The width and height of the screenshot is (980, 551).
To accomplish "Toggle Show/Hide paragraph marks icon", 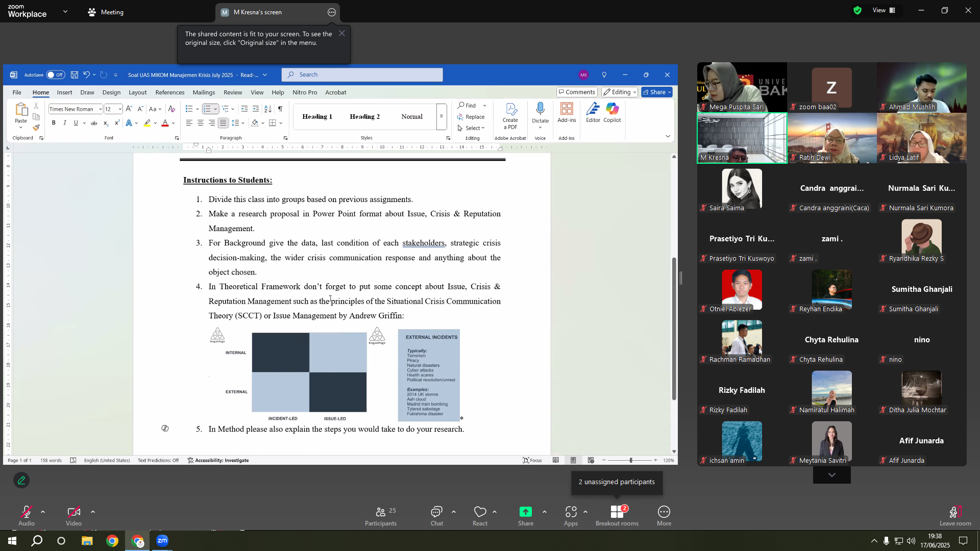I will pyautogui.click(x=280, y=109).
